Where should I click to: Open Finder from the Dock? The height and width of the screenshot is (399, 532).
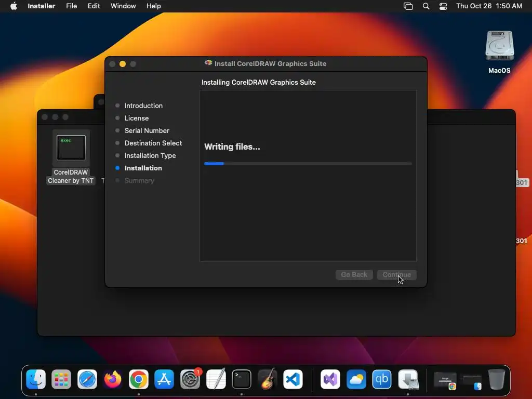coord(36,379)
